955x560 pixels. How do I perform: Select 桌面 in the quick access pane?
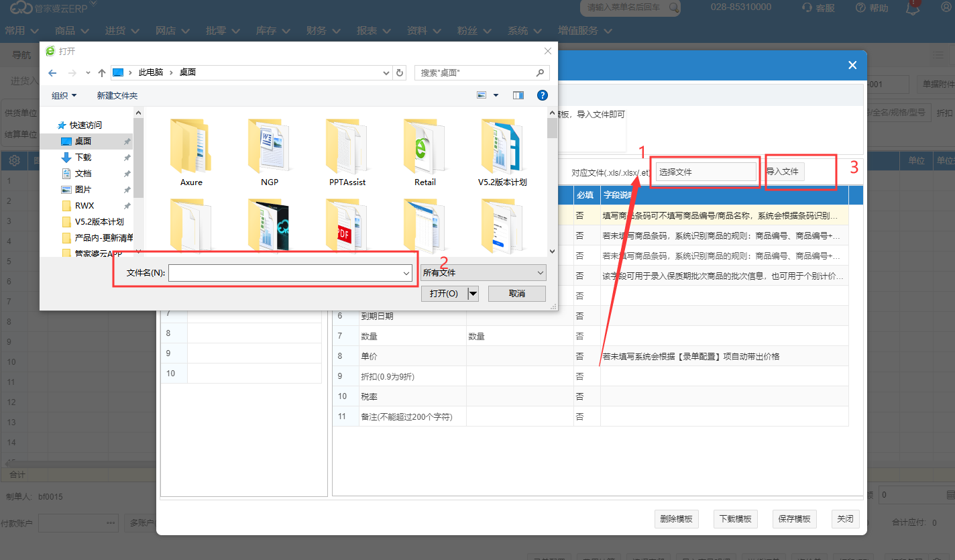pos(83,142)
